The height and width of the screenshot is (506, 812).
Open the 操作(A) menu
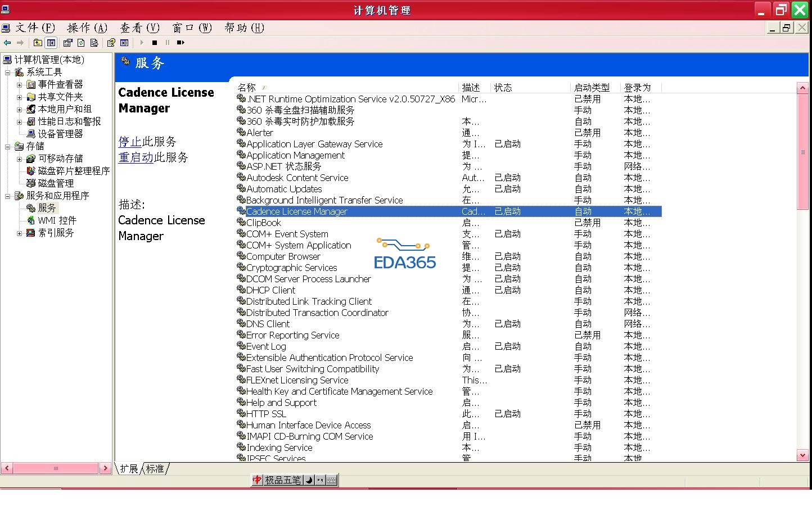click(x=87, y=28)
